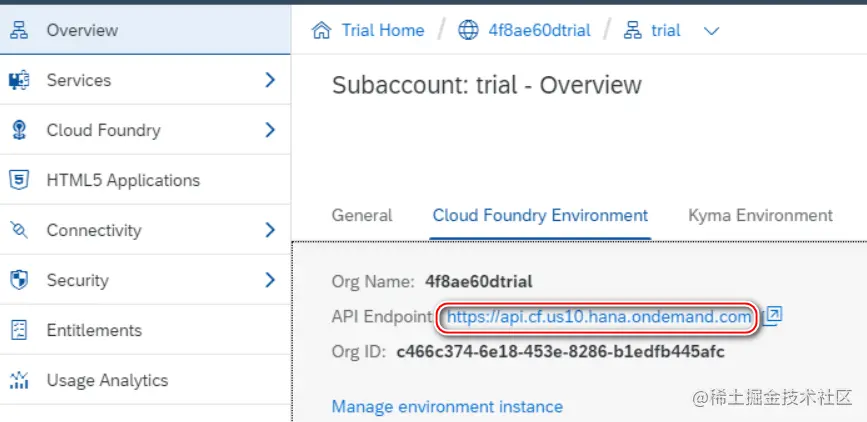
Task: Select the Cloud Foundry Environment tab
Action: click(x=540, y=215)
